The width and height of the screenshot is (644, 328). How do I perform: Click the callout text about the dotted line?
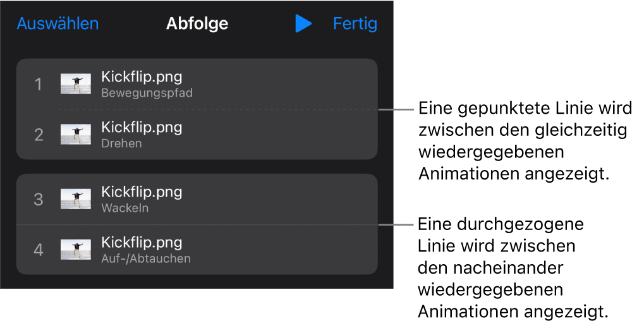[525, 142]
